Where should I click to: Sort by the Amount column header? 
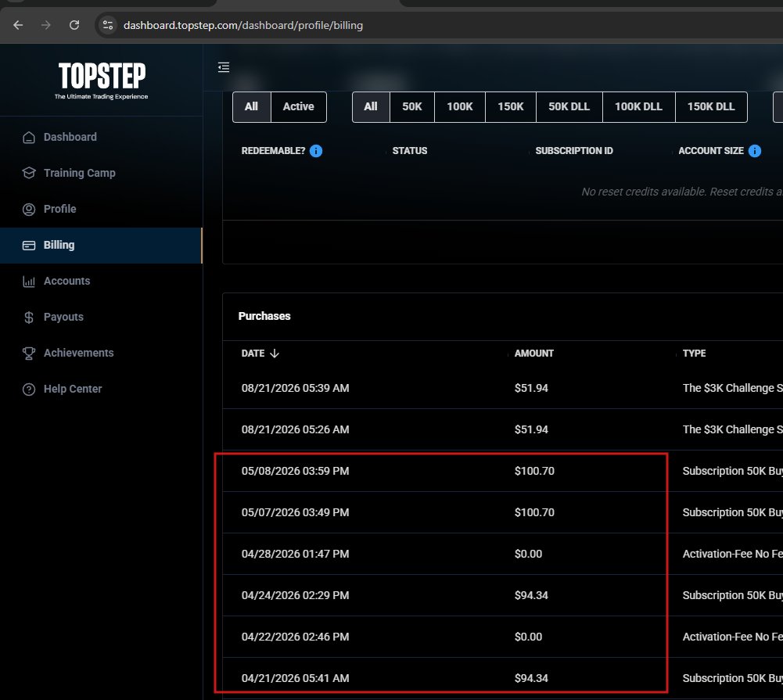533,354
